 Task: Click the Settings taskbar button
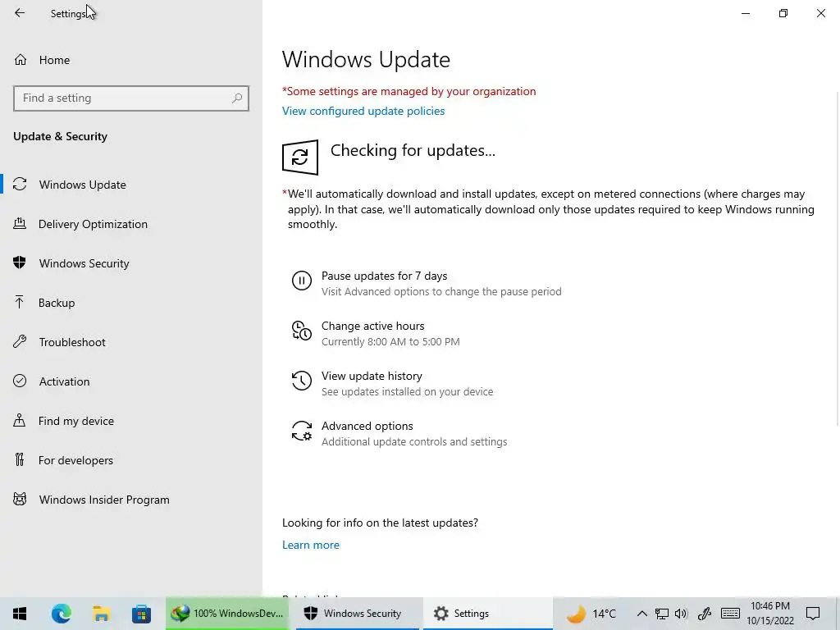pyautogui.click(x=487, y=614)
